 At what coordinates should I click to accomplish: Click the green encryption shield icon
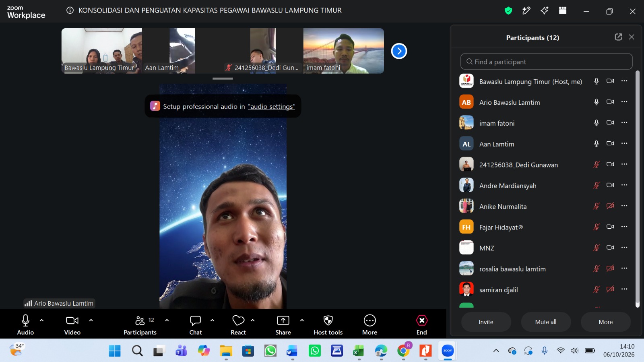pos(508,11)
